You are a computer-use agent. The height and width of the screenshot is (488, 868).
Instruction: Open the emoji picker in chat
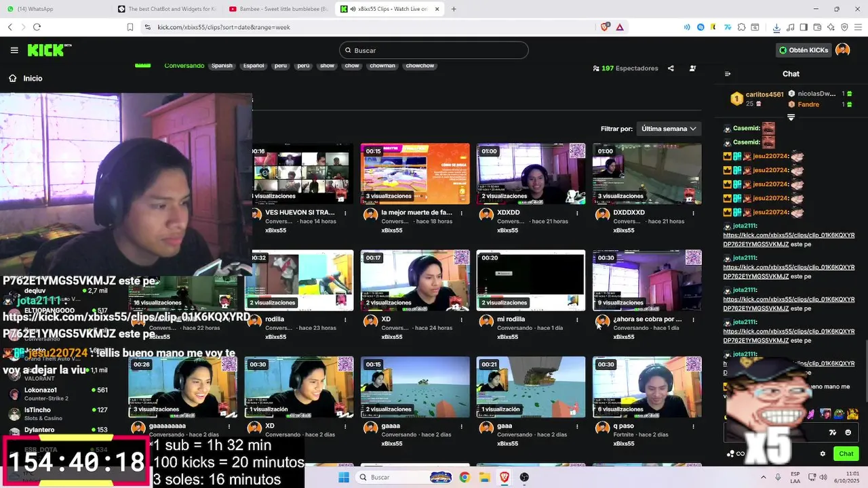coord(848,432)
